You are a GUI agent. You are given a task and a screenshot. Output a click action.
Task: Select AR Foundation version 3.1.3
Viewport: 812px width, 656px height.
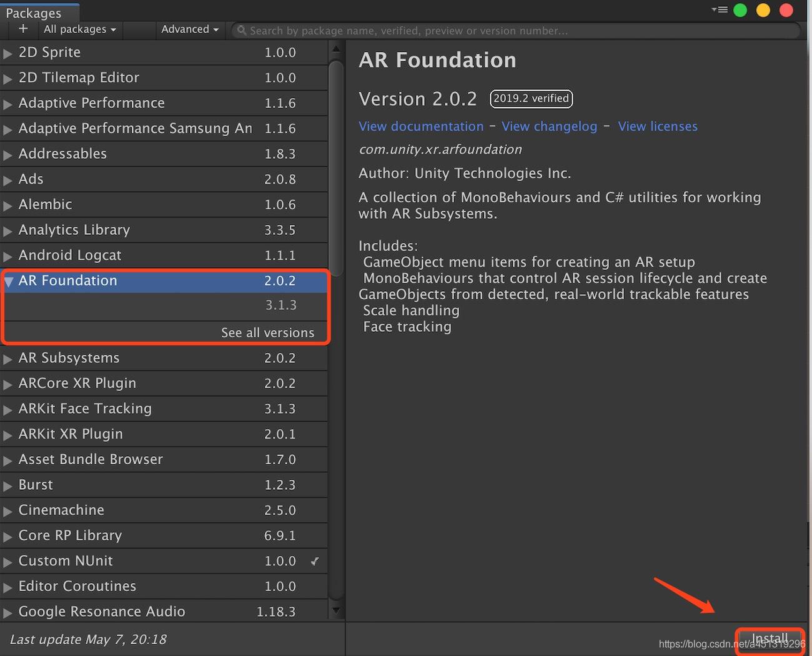(x=280, y=306)
